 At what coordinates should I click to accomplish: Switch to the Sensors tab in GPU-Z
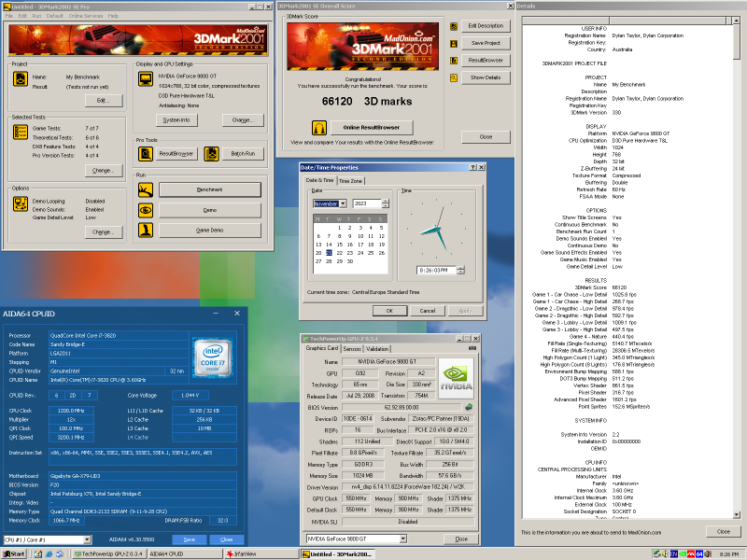[x=352, y=348]
